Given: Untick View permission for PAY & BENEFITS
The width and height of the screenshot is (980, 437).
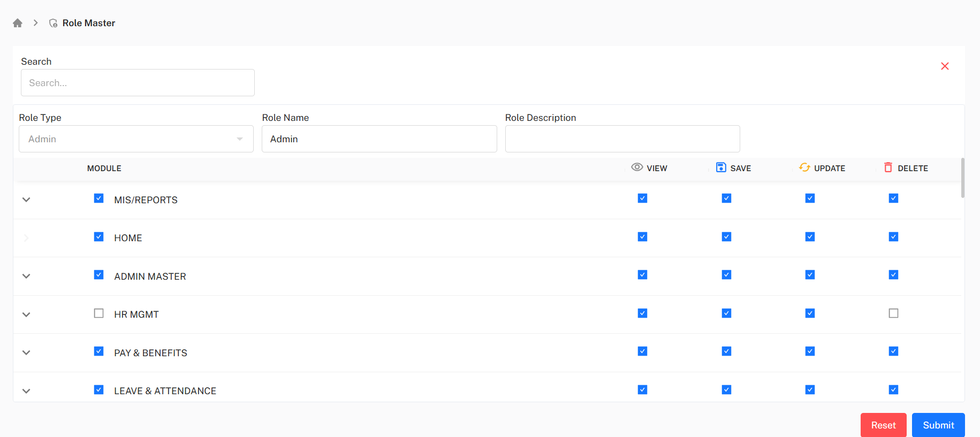Looking at the screenshot, I should [642, 351].
